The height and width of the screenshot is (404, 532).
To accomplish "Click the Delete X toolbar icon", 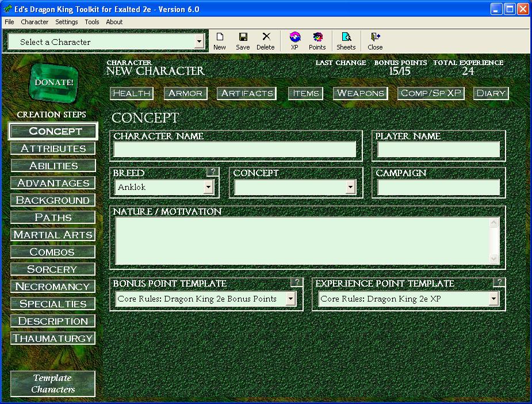I will (x=266, y=41).
